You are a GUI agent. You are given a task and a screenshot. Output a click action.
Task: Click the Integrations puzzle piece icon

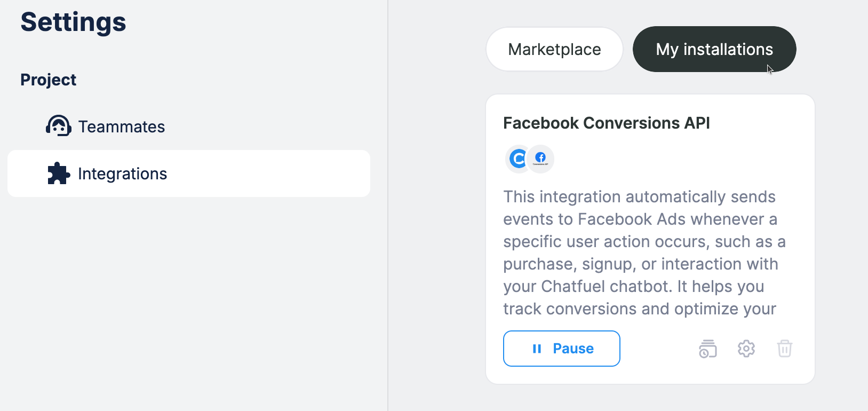click(x=58, y=173)
